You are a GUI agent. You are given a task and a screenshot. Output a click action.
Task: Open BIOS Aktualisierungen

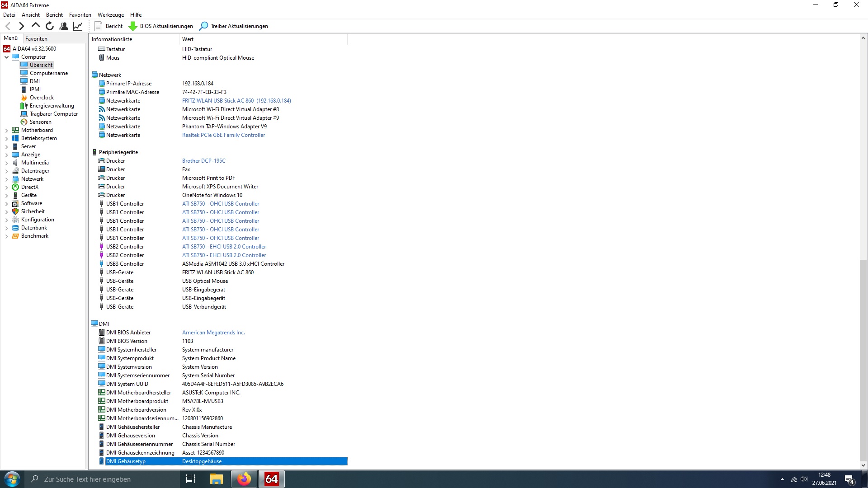pos(161,26)
